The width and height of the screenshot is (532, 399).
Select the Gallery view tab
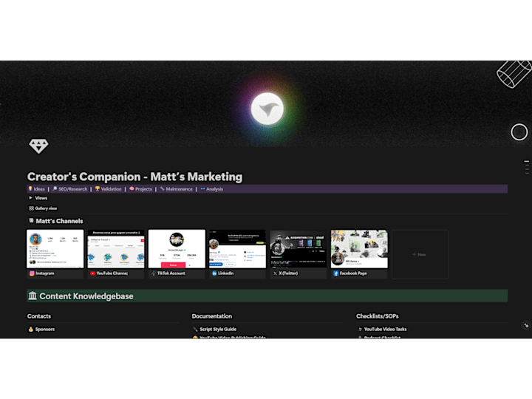[43, 208]
